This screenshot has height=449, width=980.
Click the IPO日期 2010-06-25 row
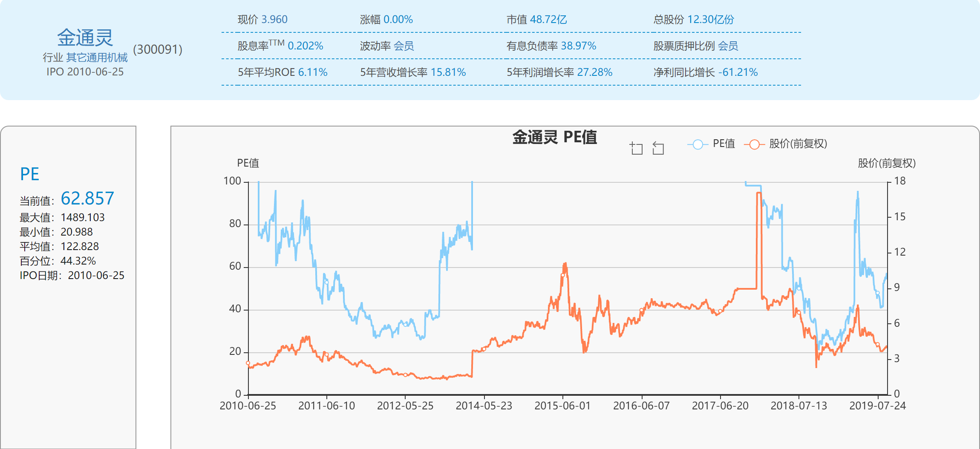point(72,275)
